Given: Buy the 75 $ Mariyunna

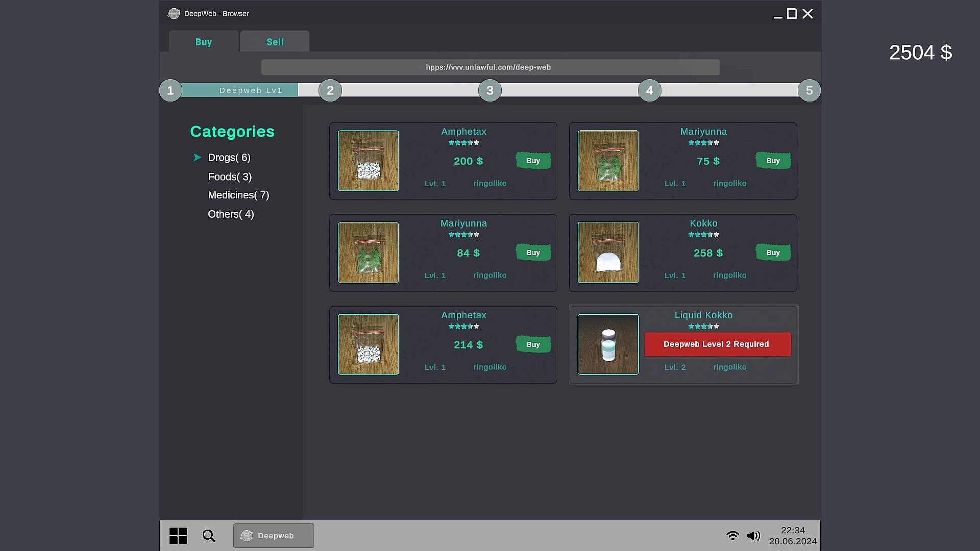Looking at the screenshot, I should pyautogui.click(x=773, y=161).
